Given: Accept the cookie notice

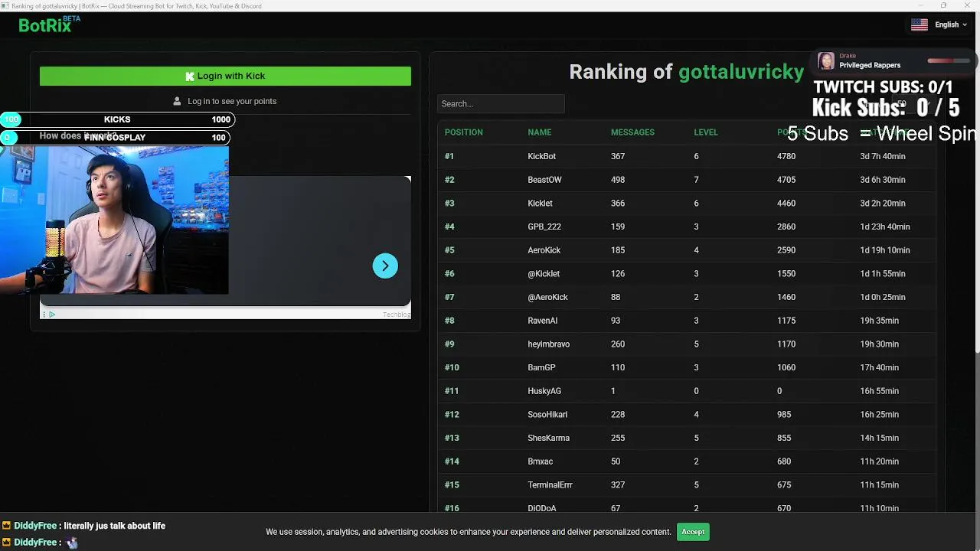Looking at the screenshot, I should pyautogui.click(x=693, y=532).
